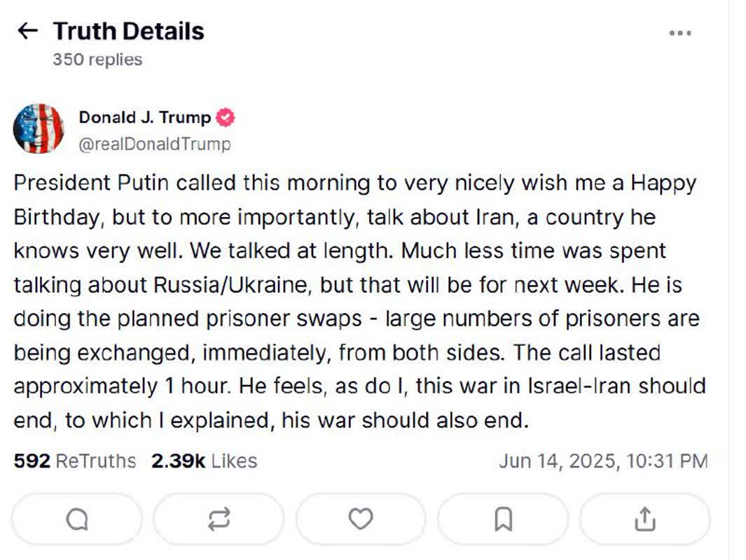Click the post line ending 'should also end.'
The height and width of the screenshot is (560, 746).
[271, 420]
